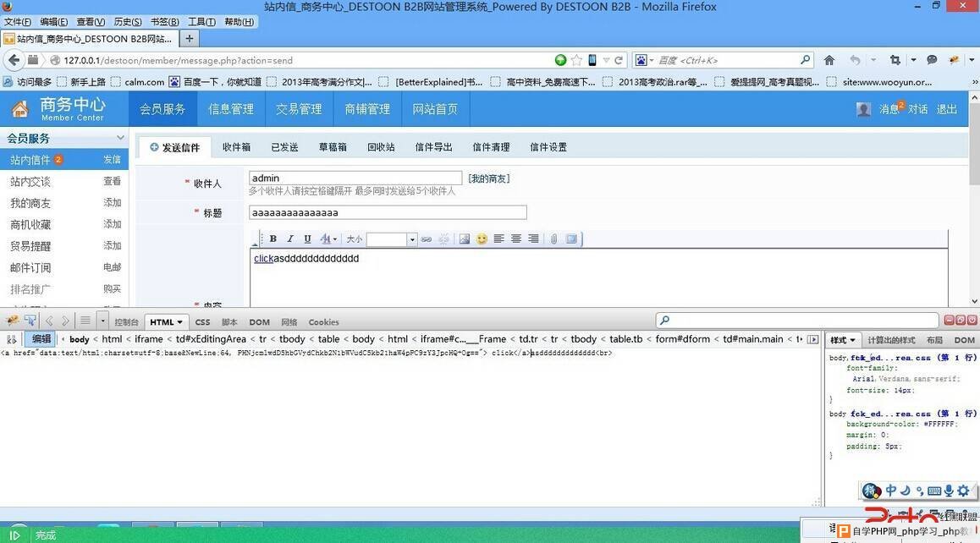Viewport: 980px width, 543px height.
Task: Go to 交易管理 in the top navigation
Action: tap(299, 109)
